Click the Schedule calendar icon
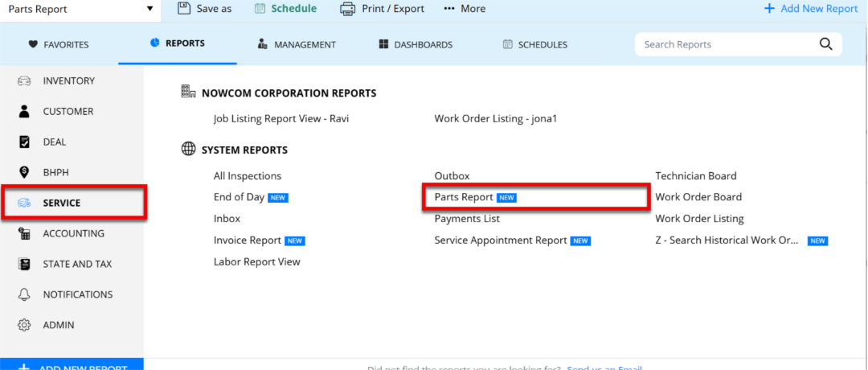868x370 pixels. coord(260,8)
